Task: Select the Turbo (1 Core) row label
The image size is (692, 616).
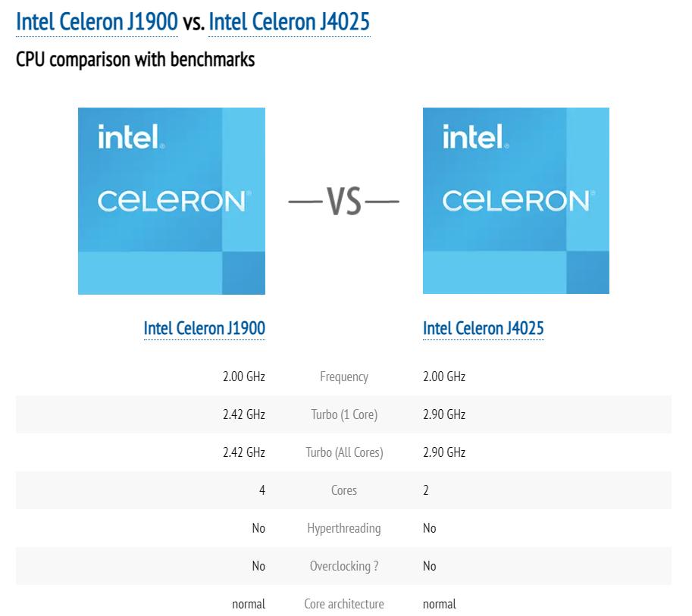Action: click(344, 414)
